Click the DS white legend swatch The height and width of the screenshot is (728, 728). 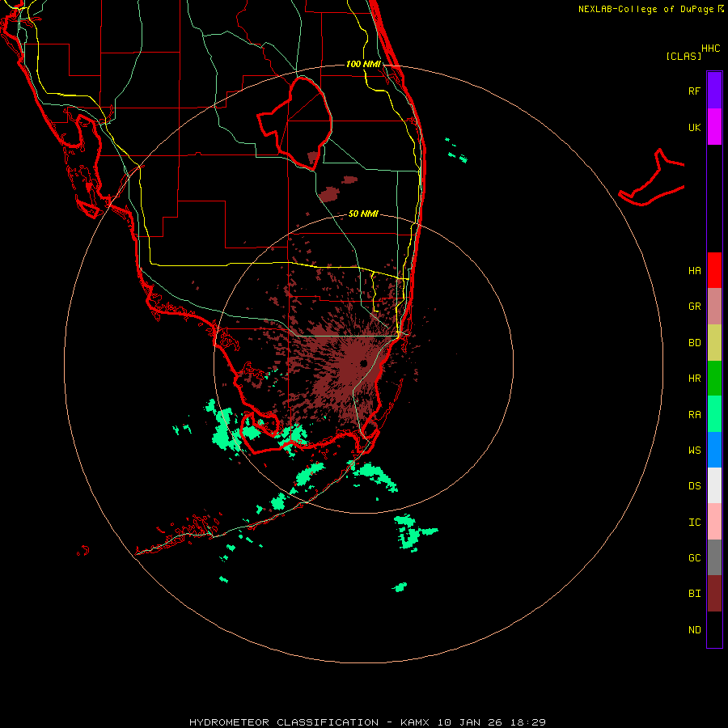click(x=714, y=485)
